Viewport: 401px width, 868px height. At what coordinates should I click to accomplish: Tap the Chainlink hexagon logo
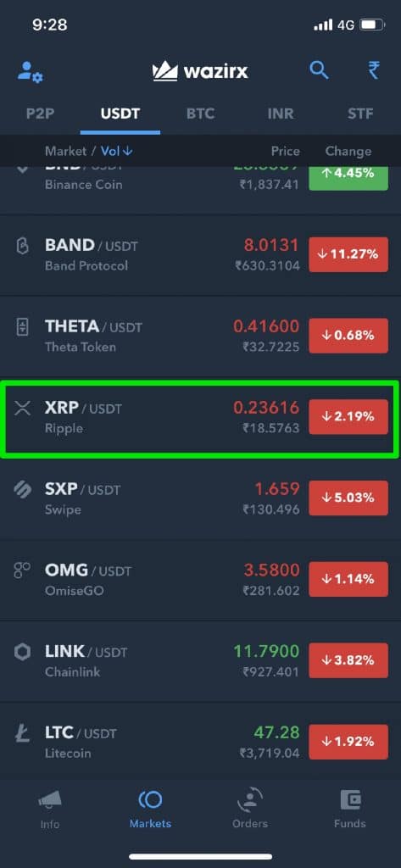[x=22, y=652]
